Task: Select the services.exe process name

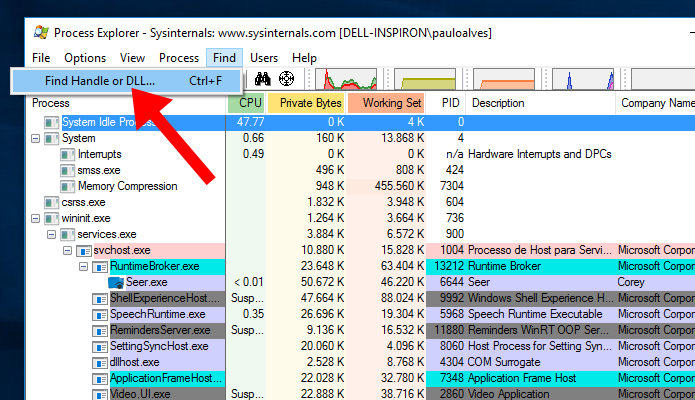Action: coord(107,234)
